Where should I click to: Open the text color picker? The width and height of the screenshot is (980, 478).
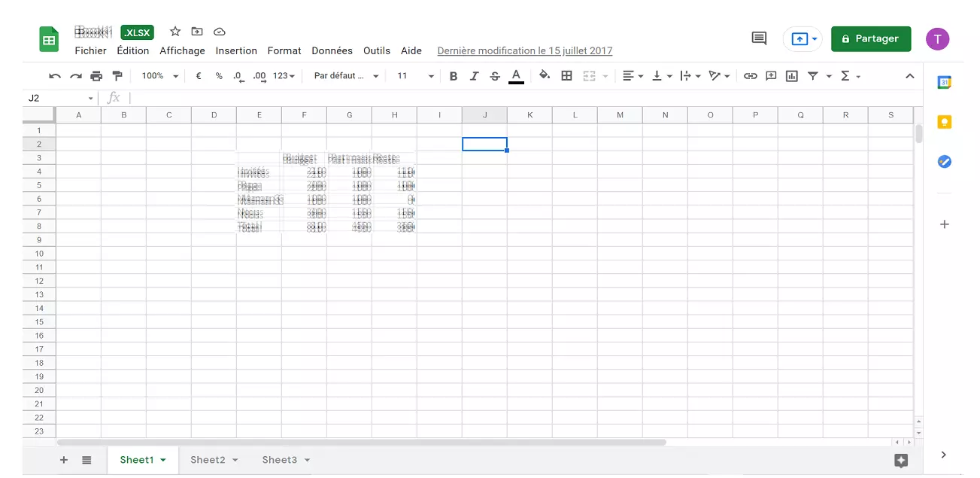point(516,76)
